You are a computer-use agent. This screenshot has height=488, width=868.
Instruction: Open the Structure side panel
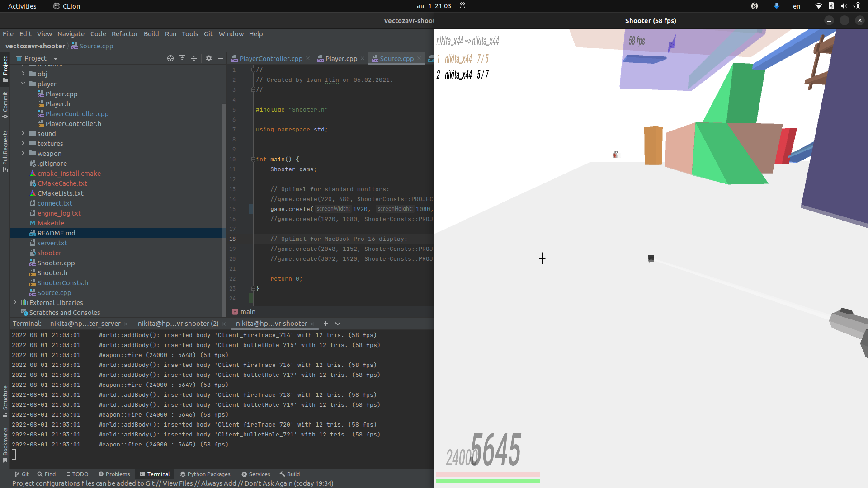[5, 401]
